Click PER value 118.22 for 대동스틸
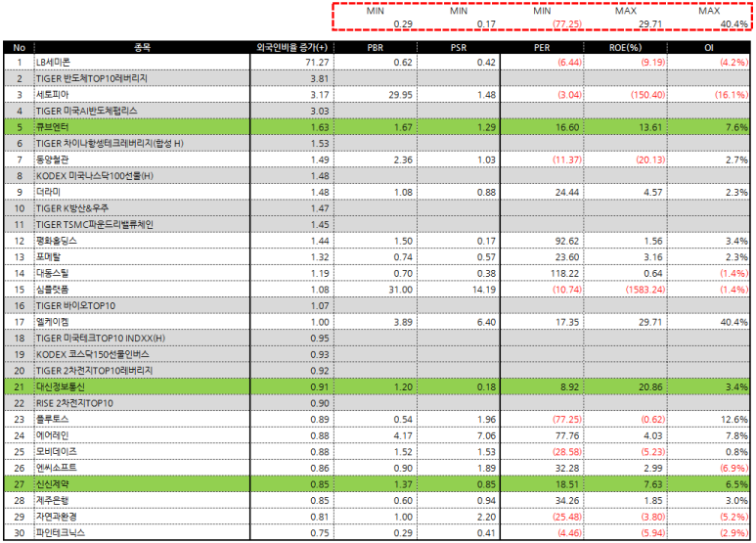Image resolution: width=756 pixels, height=543 pixels. point(564,273)
